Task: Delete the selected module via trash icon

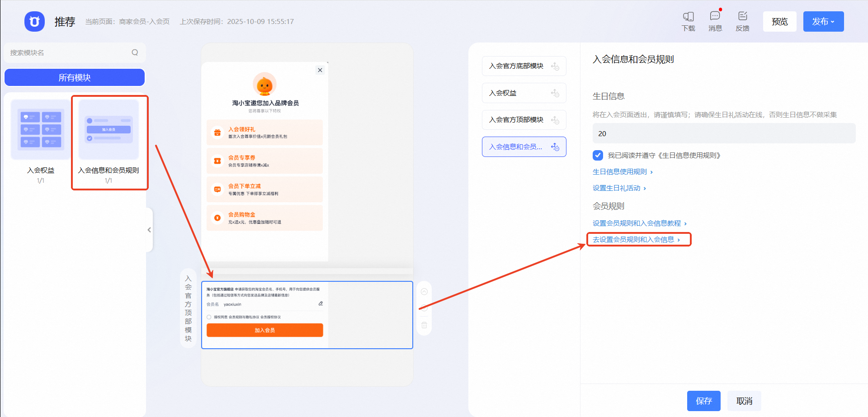Action: coord(424,325)
